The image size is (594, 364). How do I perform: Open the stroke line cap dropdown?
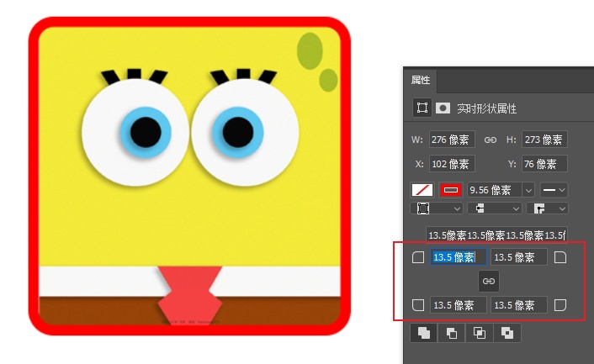[x=495, y=208]
